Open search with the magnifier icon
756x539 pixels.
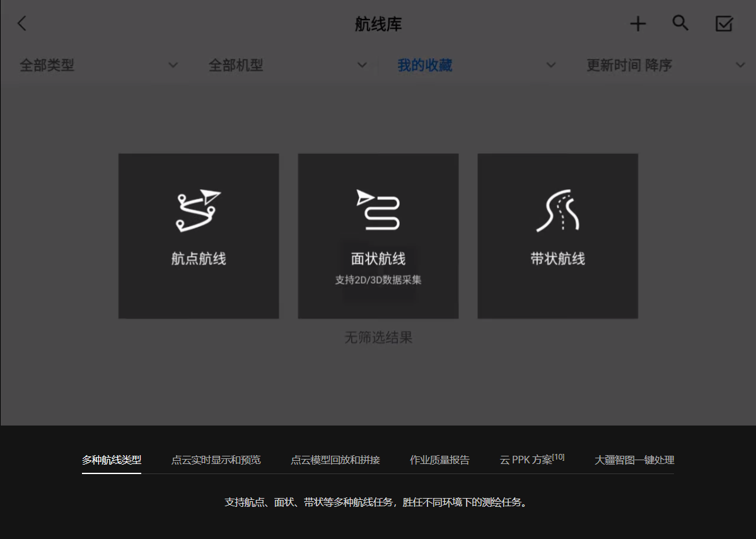(x=680, y=23)
